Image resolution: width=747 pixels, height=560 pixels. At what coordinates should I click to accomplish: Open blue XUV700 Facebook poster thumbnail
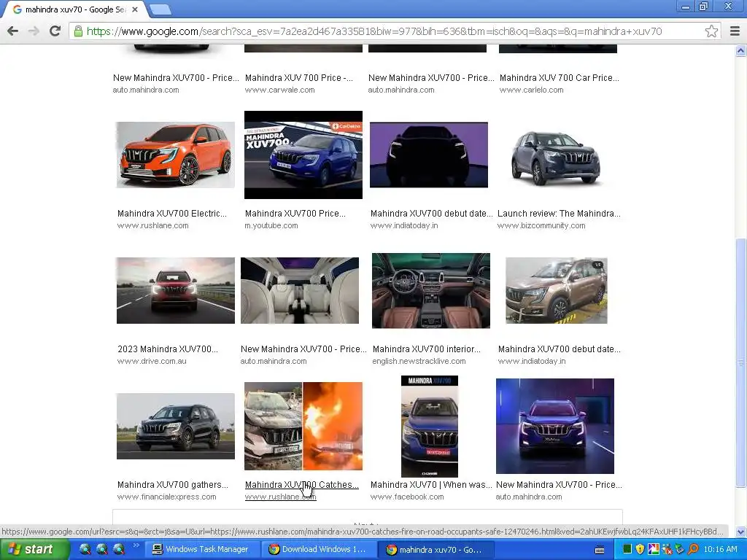click(x=429, y=426)
